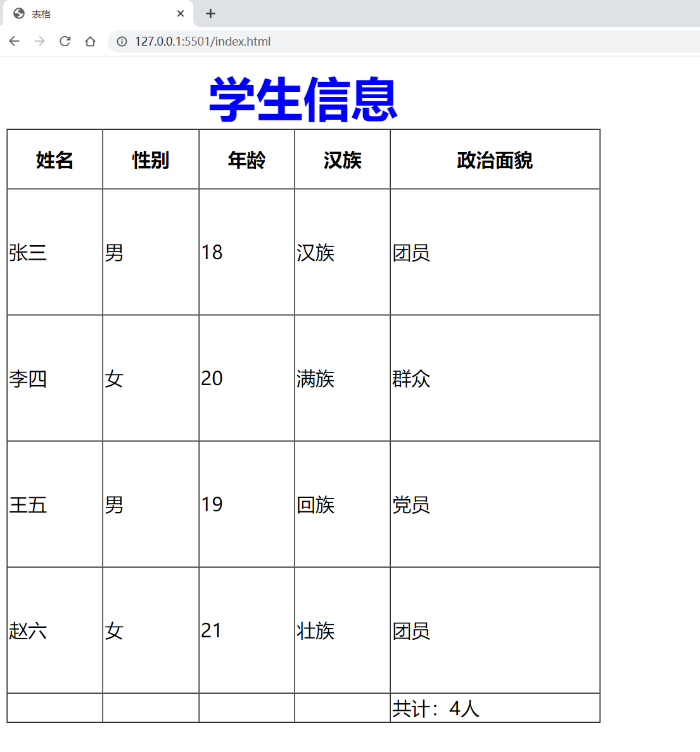Select the 王五 name cell
This screenshot has height=752, width=700.
[54, 504]
